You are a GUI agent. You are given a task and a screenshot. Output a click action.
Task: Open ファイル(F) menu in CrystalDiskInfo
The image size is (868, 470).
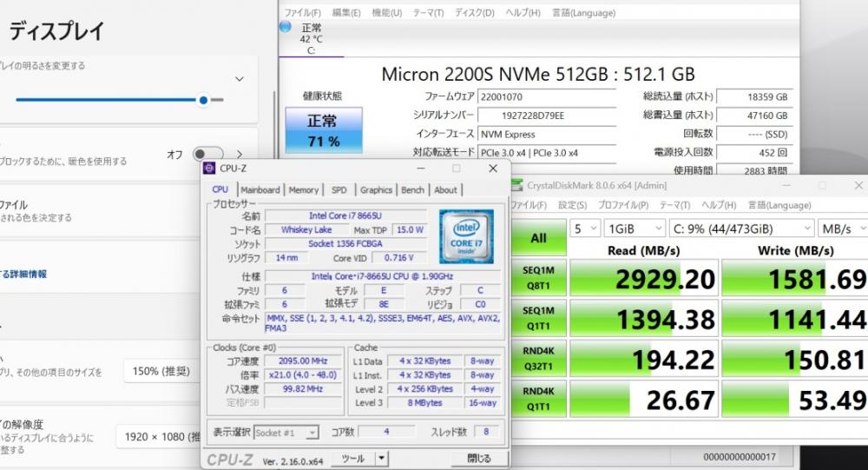coord(302,12)
